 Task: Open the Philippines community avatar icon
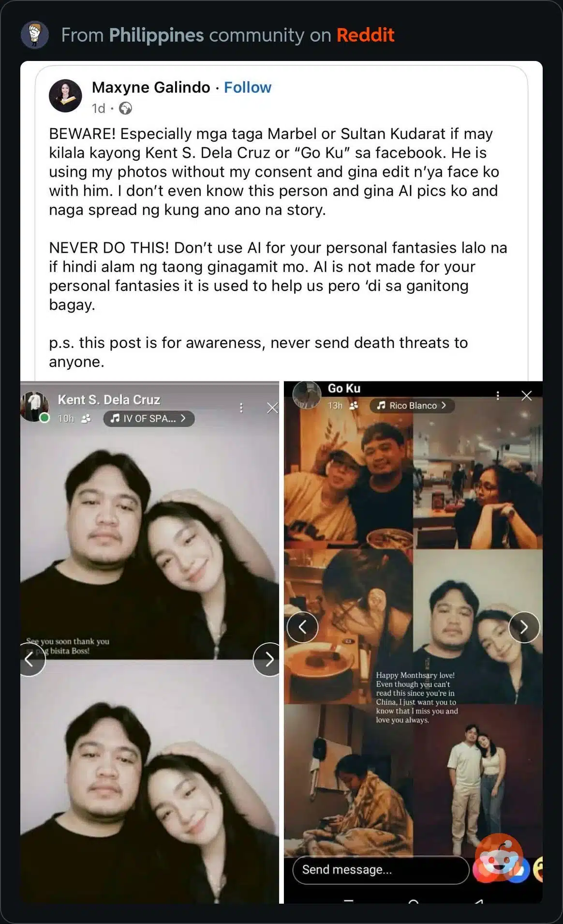tap(35, 35)
